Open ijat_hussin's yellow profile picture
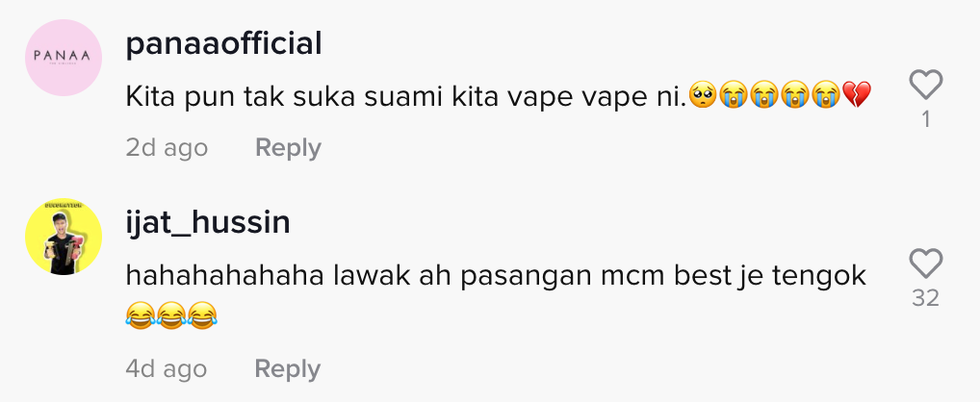Screen dimensions: 980x402 point(64,238)
